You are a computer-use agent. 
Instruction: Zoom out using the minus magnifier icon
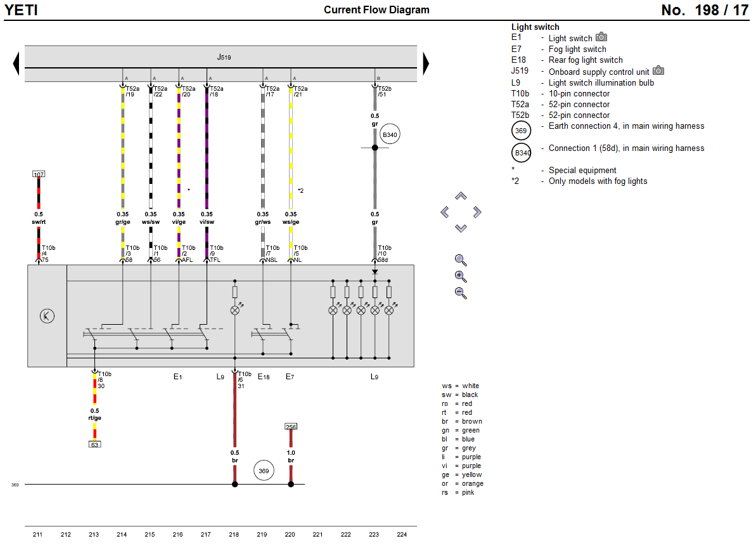[461, 293]
